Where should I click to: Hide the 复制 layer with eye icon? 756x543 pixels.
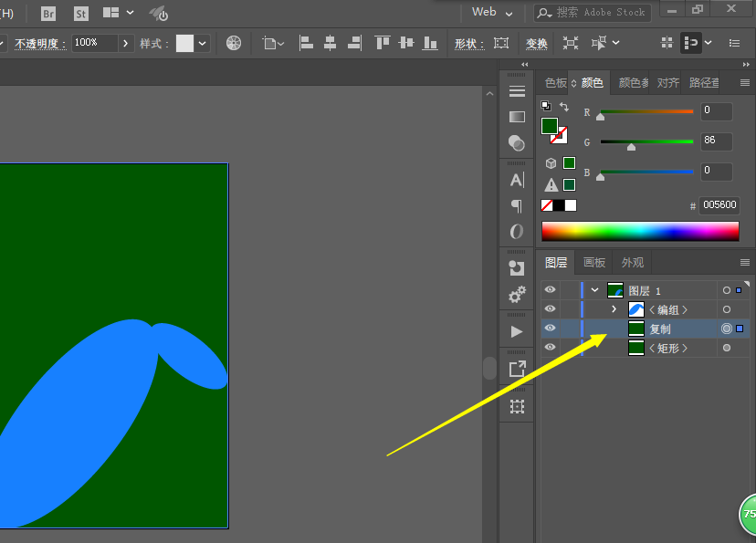pyautogui.click(x=550, y=329)
